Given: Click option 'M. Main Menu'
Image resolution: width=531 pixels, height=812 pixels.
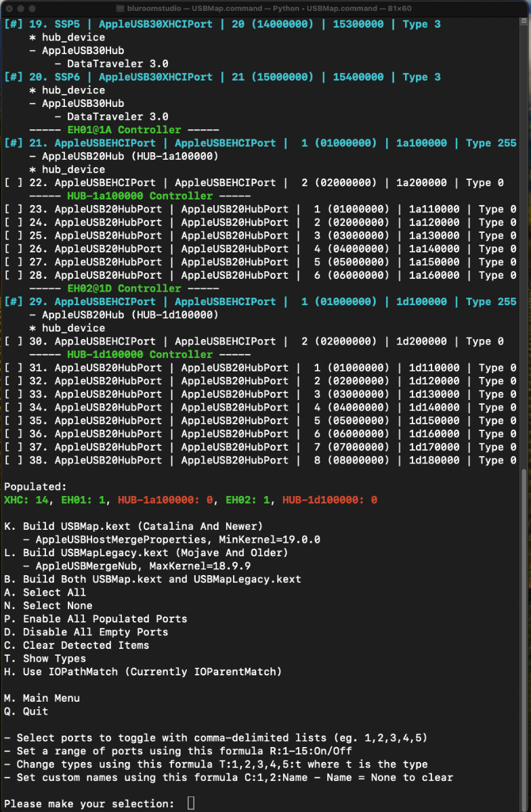Looking at the screenshot, I should 42,698.
